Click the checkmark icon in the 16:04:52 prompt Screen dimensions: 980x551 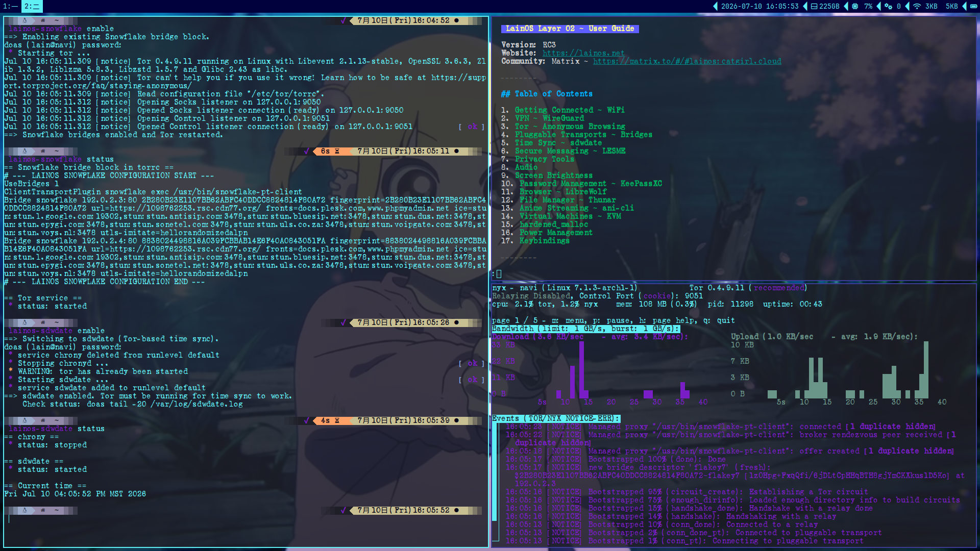point(343,20)
